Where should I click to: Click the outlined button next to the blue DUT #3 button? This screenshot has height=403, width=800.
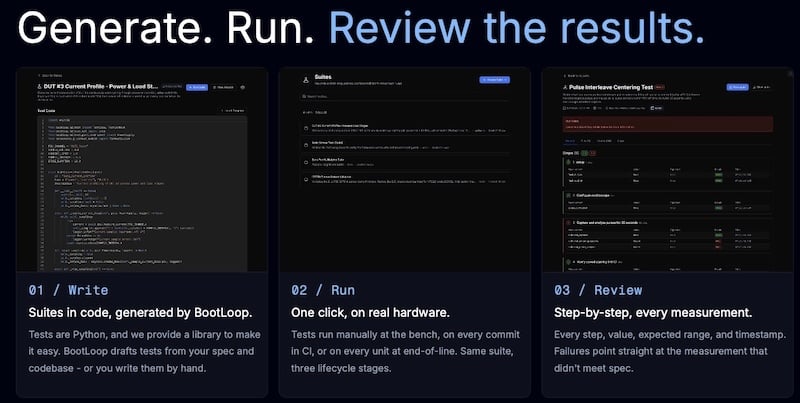coord(223,87)
